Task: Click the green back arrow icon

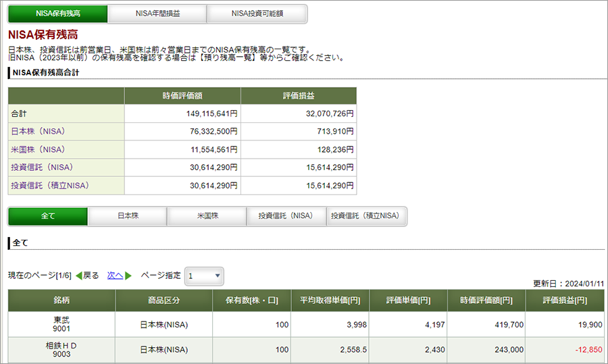Action: pos(79,276)
